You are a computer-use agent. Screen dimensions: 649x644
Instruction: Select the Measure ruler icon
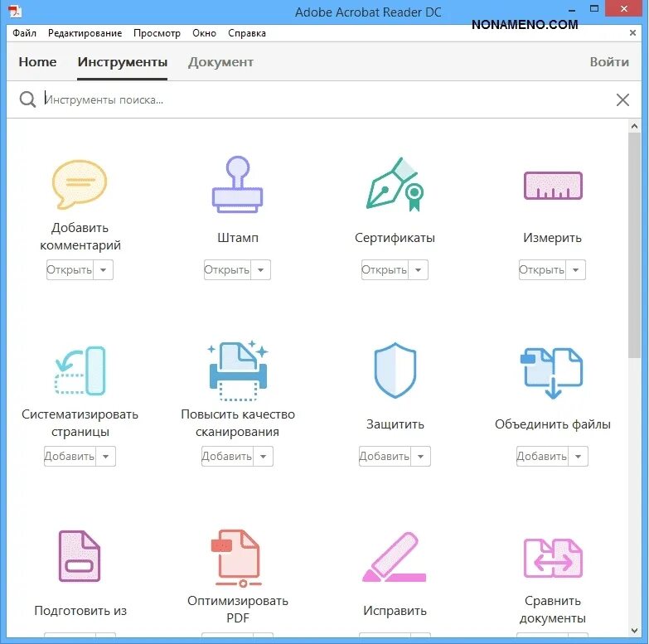click(x=553, y=186)
